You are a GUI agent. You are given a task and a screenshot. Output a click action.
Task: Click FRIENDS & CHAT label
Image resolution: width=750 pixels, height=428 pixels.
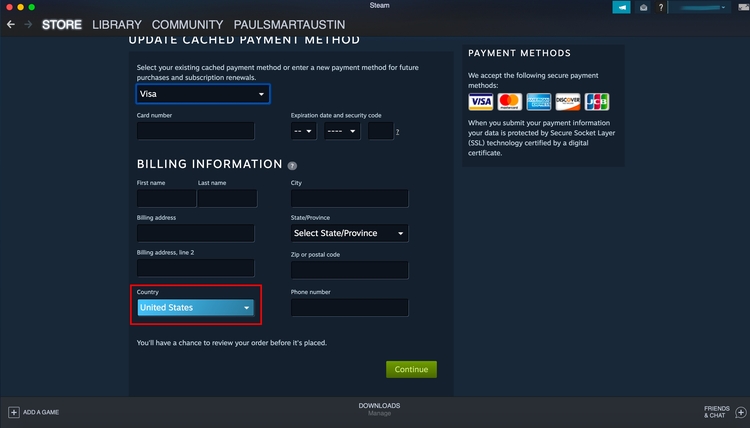tap(717, 412)
